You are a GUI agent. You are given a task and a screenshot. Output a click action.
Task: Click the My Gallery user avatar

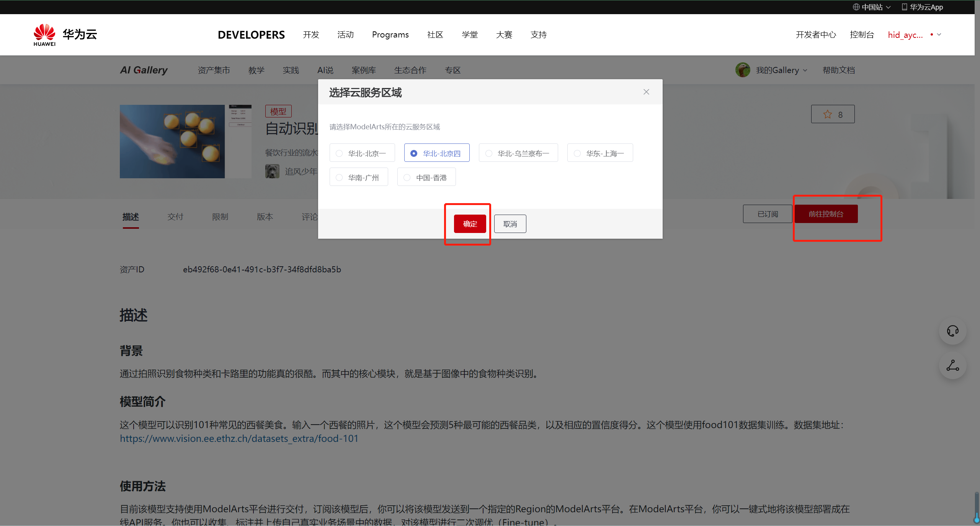(x=743, y=70)
